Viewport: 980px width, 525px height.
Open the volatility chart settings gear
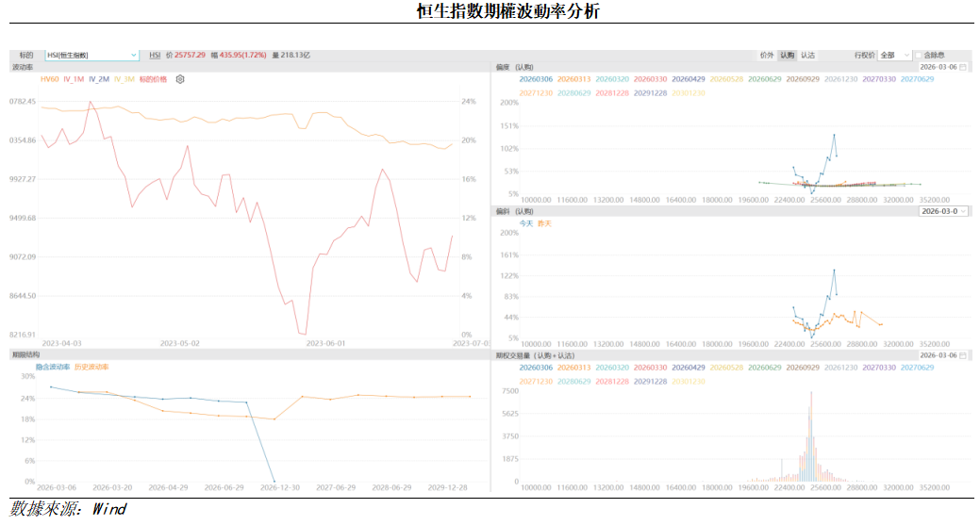pyautogui.click(x=180, y=79)
